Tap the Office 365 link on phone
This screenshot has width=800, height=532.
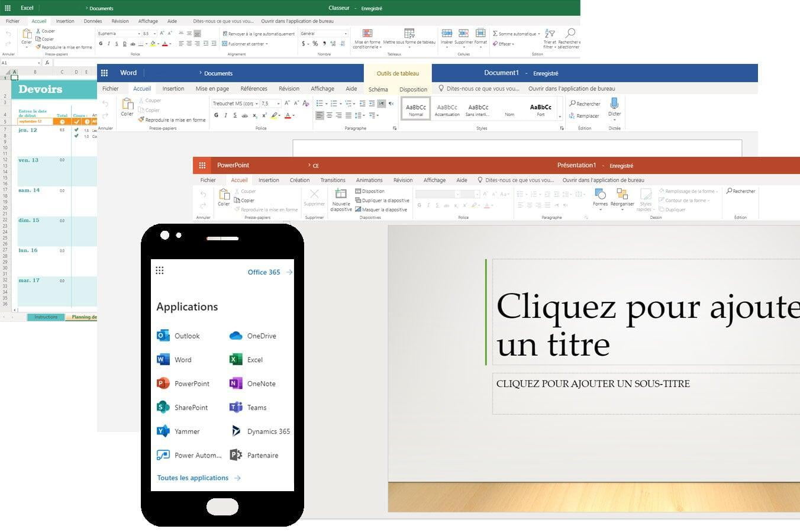pos(270,272)
